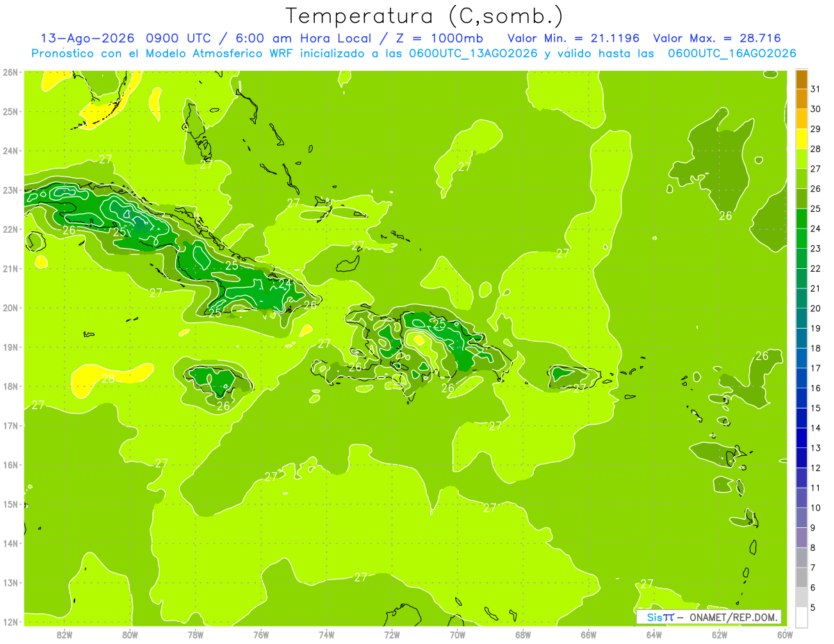
Task: Click the 76W longitude axis label
Action: click(x=261, y=634)
